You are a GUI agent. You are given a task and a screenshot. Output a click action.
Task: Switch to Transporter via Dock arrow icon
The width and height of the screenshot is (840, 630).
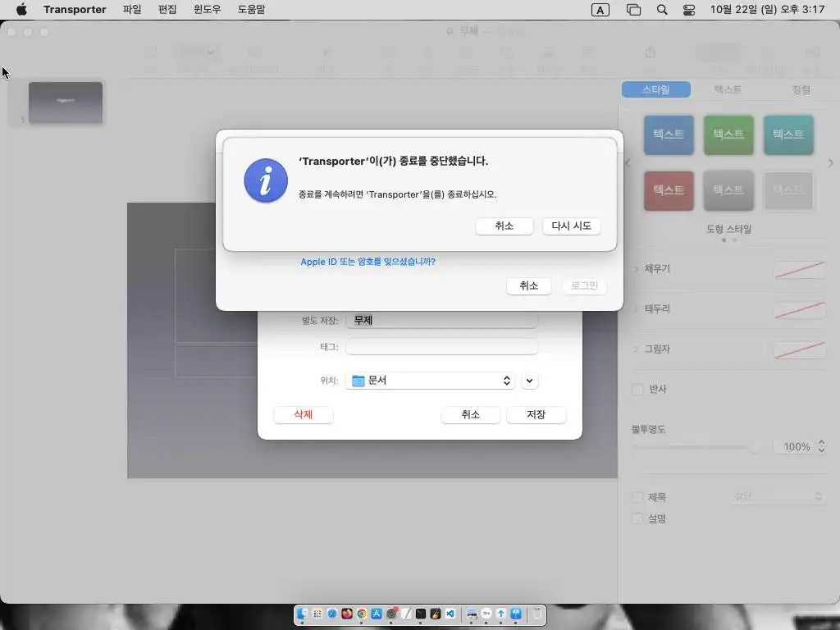(501, 614)
